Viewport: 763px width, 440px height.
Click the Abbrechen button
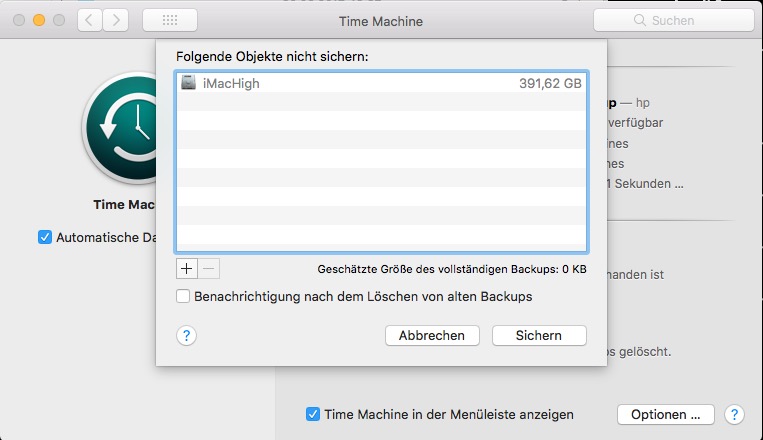[x=432, y=335]
